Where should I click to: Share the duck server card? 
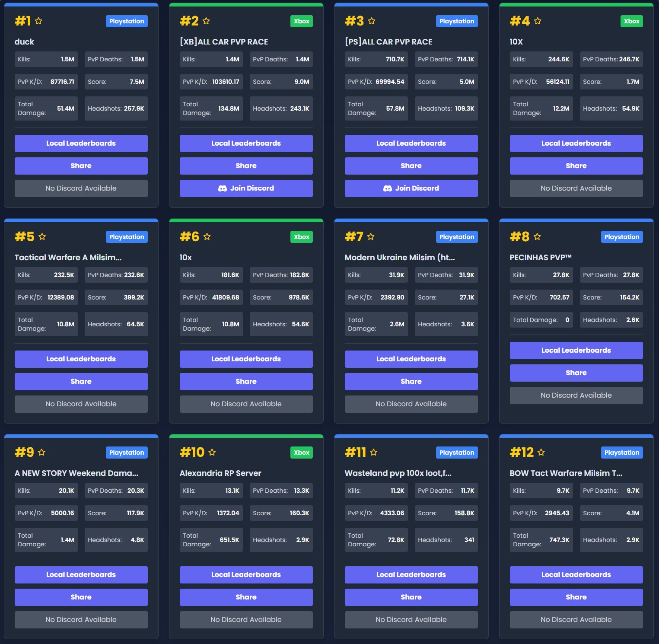[81, 166]
